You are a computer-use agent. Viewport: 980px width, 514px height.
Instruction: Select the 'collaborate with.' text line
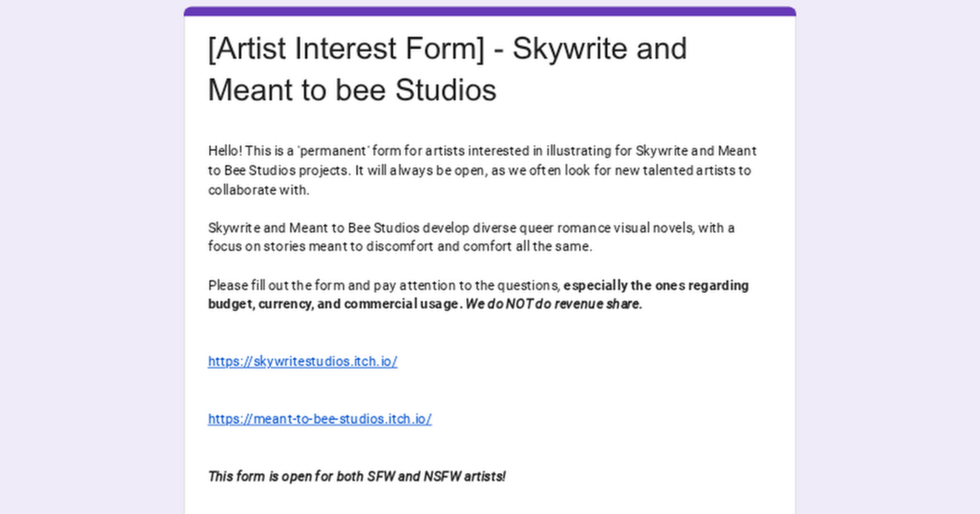(259, 190)
